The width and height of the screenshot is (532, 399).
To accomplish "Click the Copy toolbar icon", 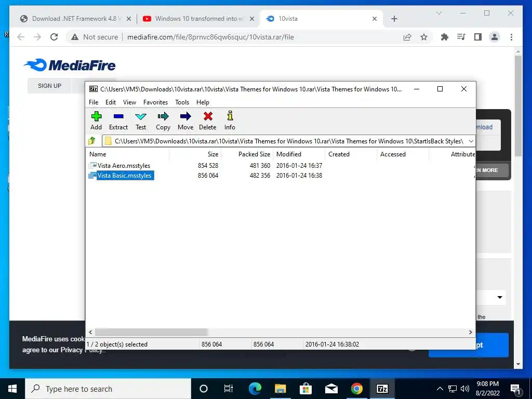I will [163, 121].
